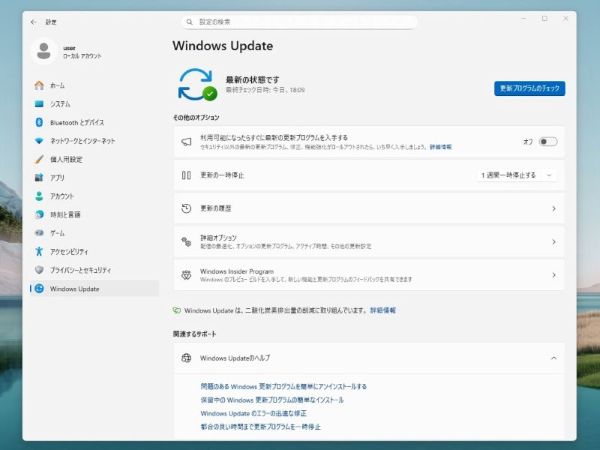Click the large sync status icon with green checkmark
Image resolution: width=600 pixels, height=450 pixels.
197,84
